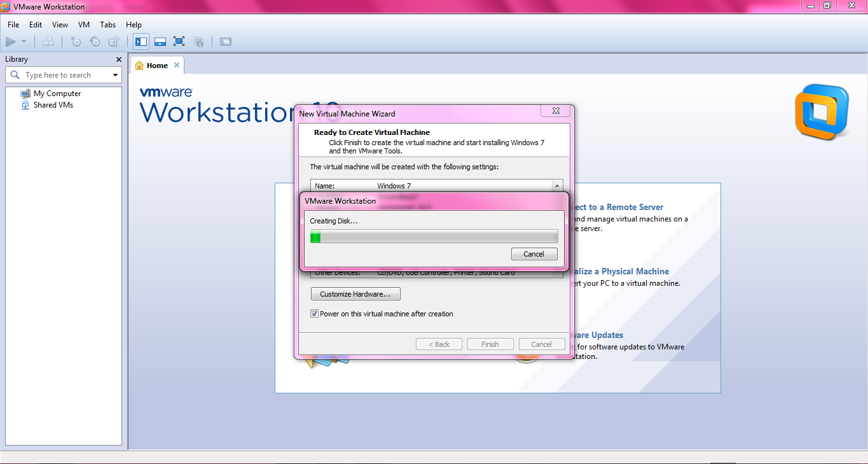Toggle the thumbnail bar toolbar icon
Image resolution: width=868 pixels, height=464 pixels.
(160, 41)
